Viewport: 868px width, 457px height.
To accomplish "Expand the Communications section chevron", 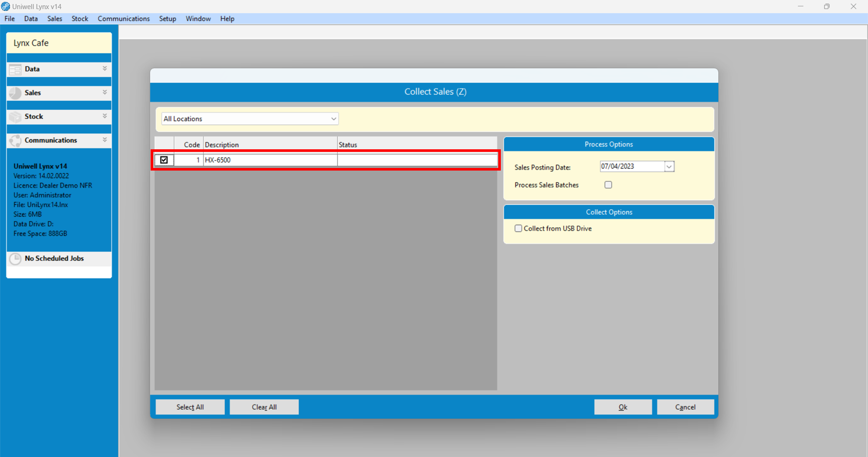I will 105,140.
